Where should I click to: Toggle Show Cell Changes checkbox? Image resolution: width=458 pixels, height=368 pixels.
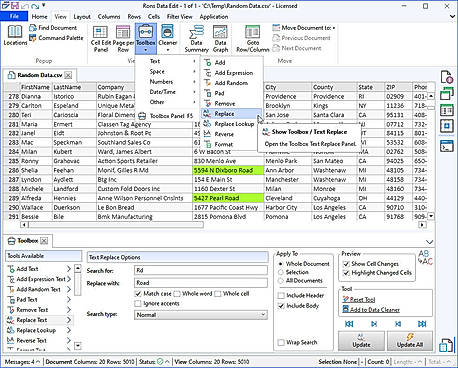pyautogui.click(x=346, y=264)
